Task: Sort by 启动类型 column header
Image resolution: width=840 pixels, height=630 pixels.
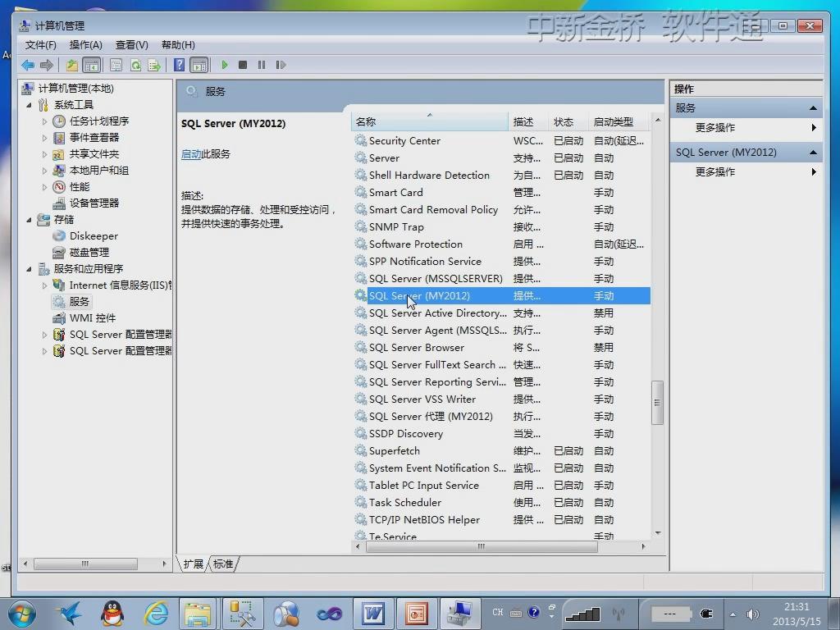Action: [x=619, y=121]
